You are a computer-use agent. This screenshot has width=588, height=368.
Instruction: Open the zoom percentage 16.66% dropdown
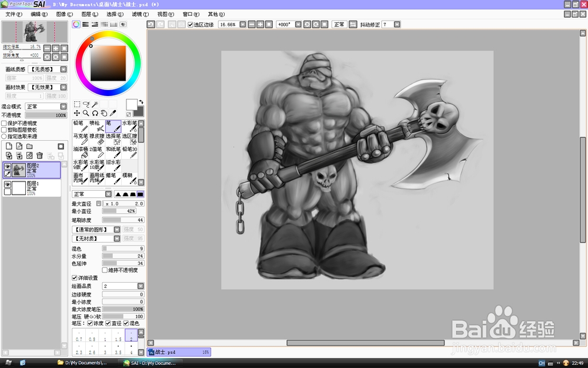pos(243,24)
